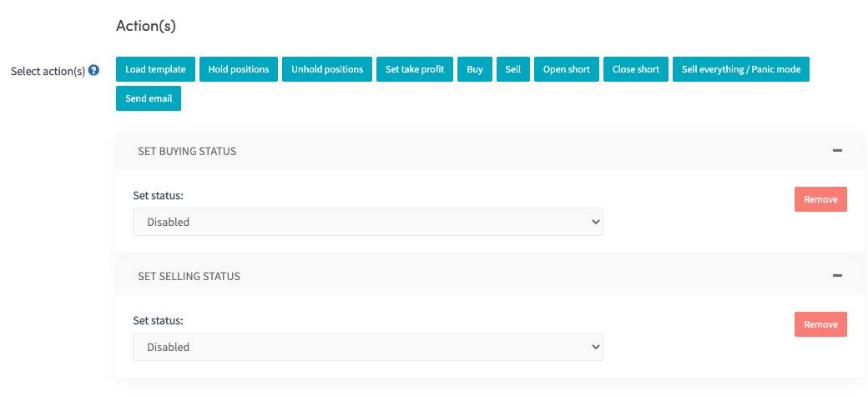
Task: Click the Action(s) section heading
Action: click(145, 26)
